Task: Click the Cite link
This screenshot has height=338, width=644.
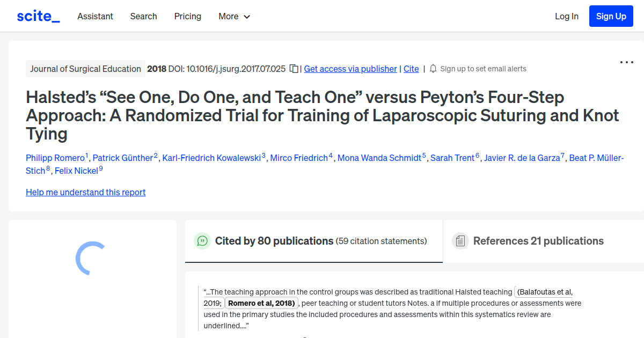Action: (411, 69)
